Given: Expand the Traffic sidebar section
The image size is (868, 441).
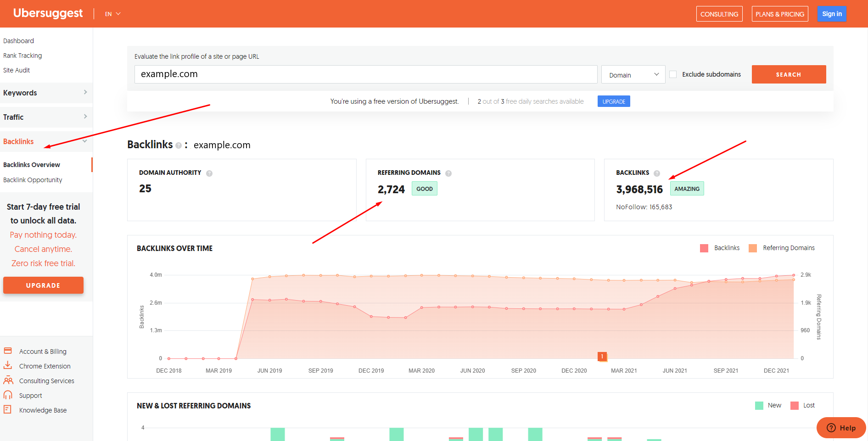Looking at the screenshot, I should point(45,117).
